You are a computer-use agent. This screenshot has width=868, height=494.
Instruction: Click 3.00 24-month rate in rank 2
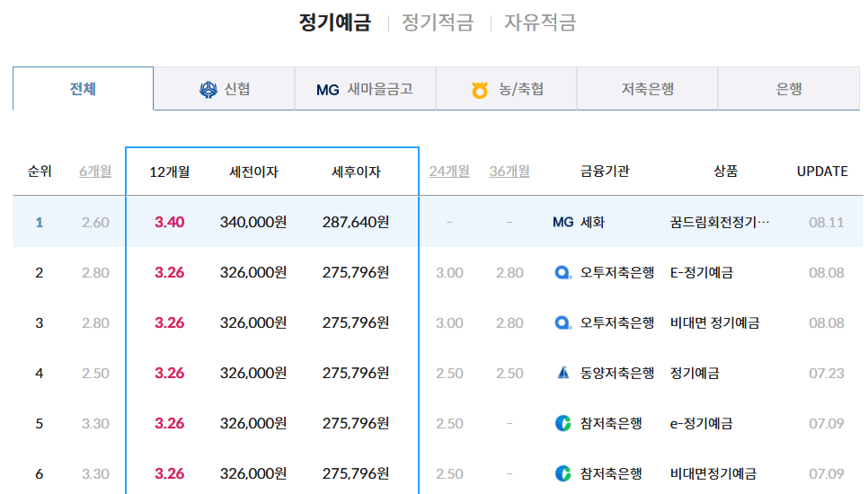(x=449, y=273)
